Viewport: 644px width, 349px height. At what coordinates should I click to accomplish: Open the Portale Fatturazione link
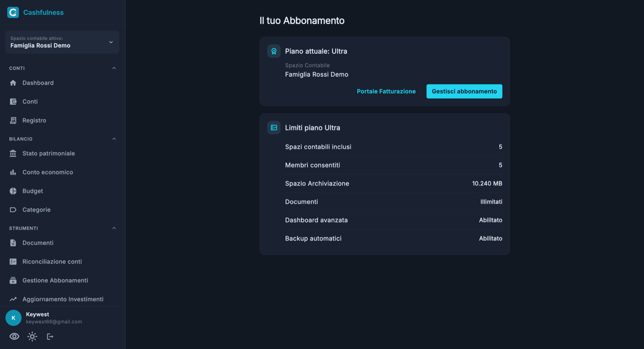pyautogui.click(x=386, y=91)
